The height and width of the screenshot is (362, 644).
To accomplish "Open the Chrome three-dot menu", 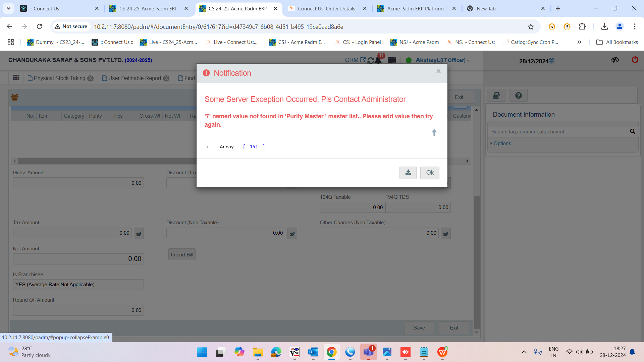I will pyautogui.click(x=635, y=26).
